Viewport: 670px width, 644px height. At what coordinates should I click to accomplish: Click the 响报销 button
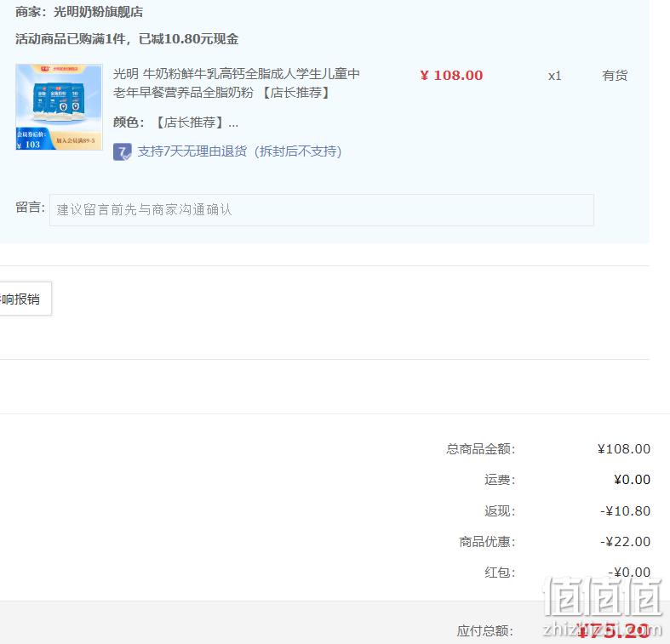click(26, 299)
